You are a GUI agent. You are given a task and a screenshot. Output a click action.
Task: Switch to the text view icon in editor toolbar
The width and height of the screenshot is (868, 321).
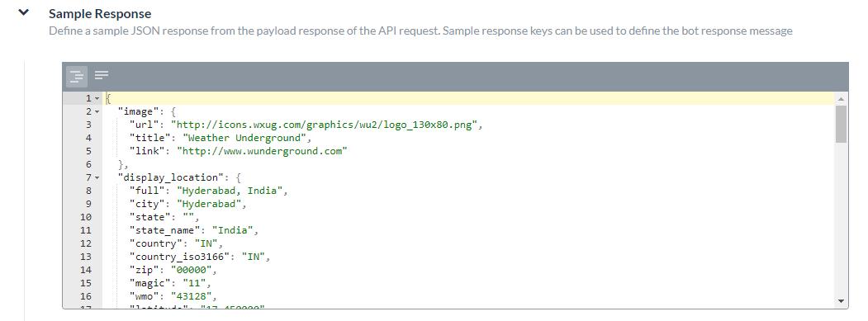pos(102,75)
